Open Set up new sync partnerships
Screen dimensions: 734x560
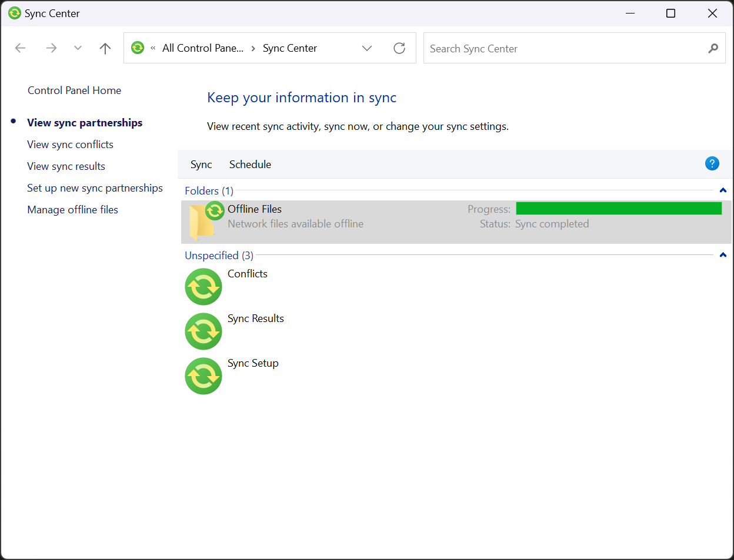tap(95, 188)
